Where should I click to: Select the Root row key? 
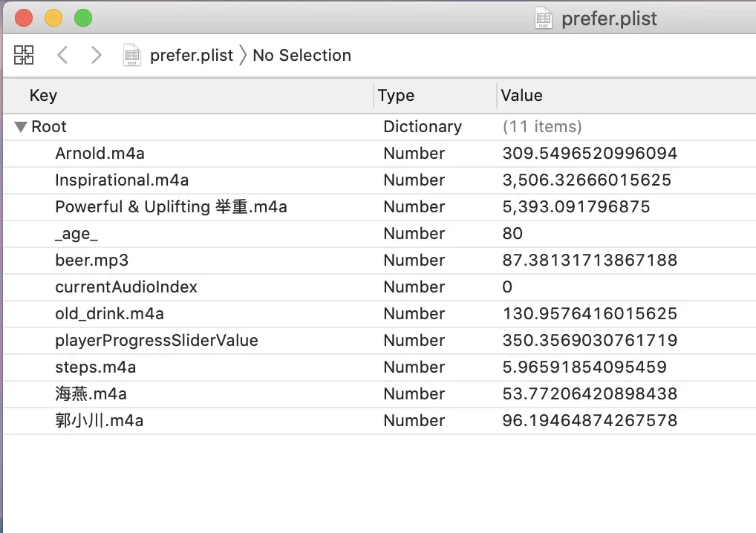[x=49, y=127]
